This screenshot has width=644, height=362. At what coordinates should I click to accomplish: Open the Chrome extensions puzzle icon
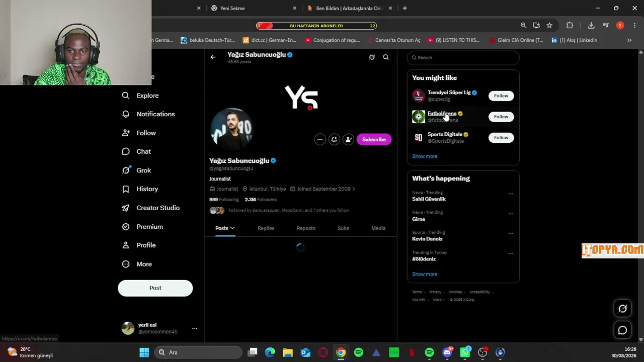pos(570,26)
